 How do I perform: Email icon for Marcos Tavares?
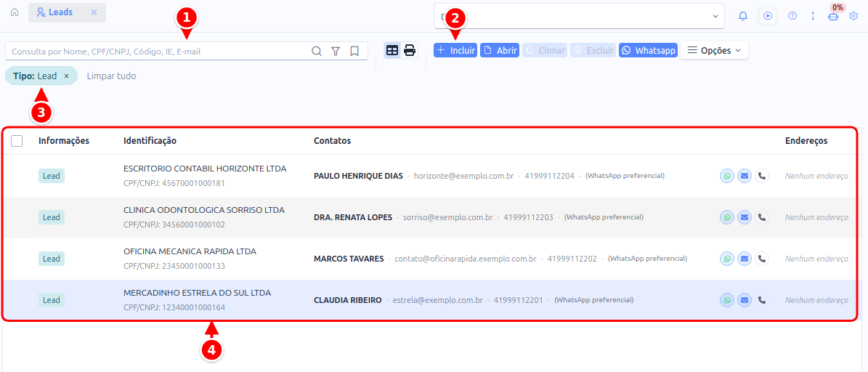click(745, 259)
